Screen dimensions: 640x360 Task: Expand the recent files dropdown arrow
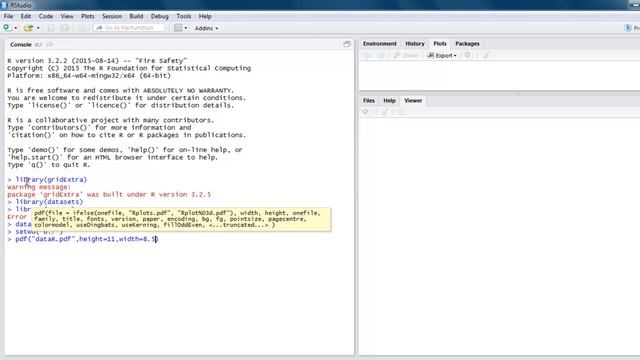(x=38, y=28)
